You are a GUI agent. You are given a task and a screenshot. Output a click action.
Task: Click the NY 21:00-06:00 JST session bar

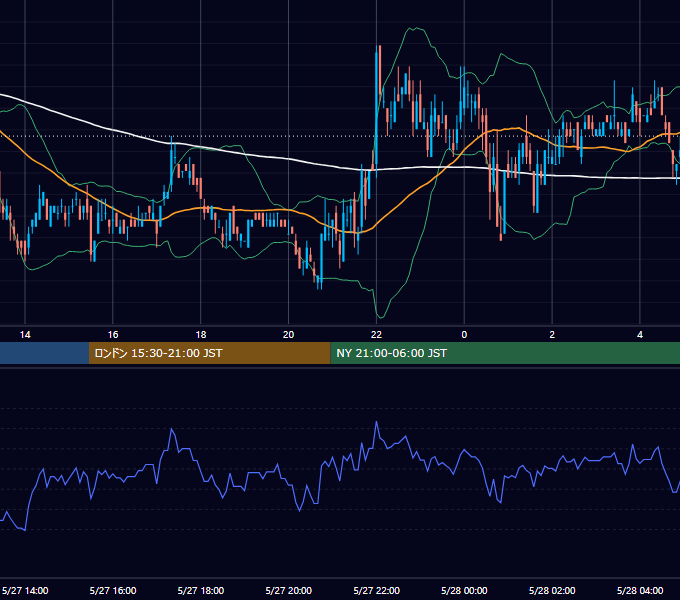coord(505,353)
